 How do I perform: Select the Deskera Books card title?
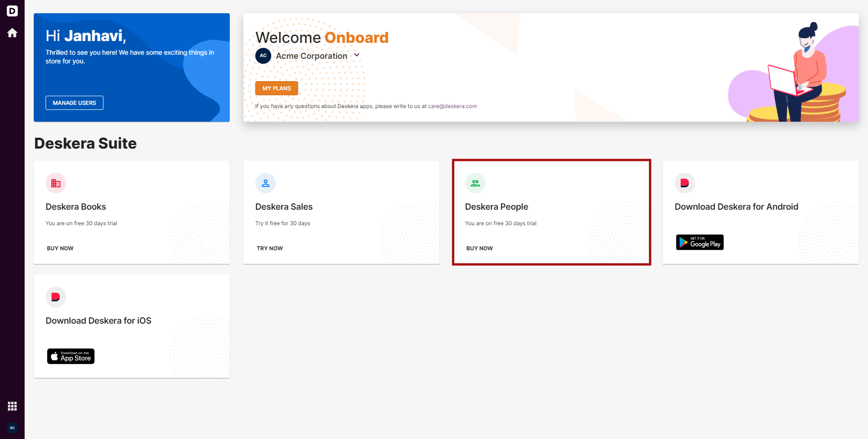(76, 207)
